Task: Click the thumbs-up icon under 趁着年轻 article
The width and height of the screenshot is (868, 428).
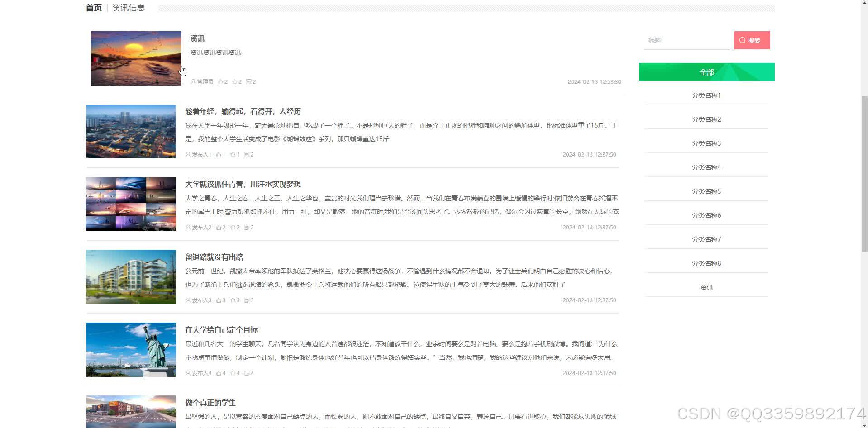Action: [219, 154]
